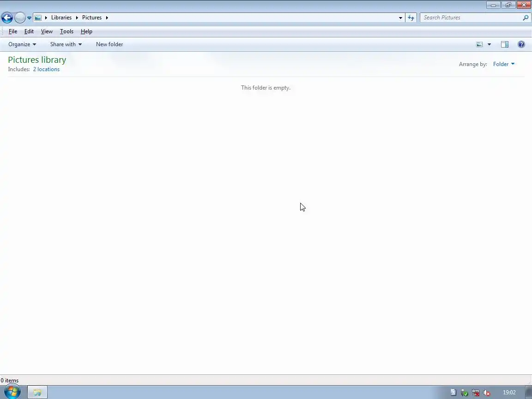The width and height of the screenshot is (532, 399).
Task: Expand the chevron between Libraries and Pictures
Action: [x=77, y=18]
